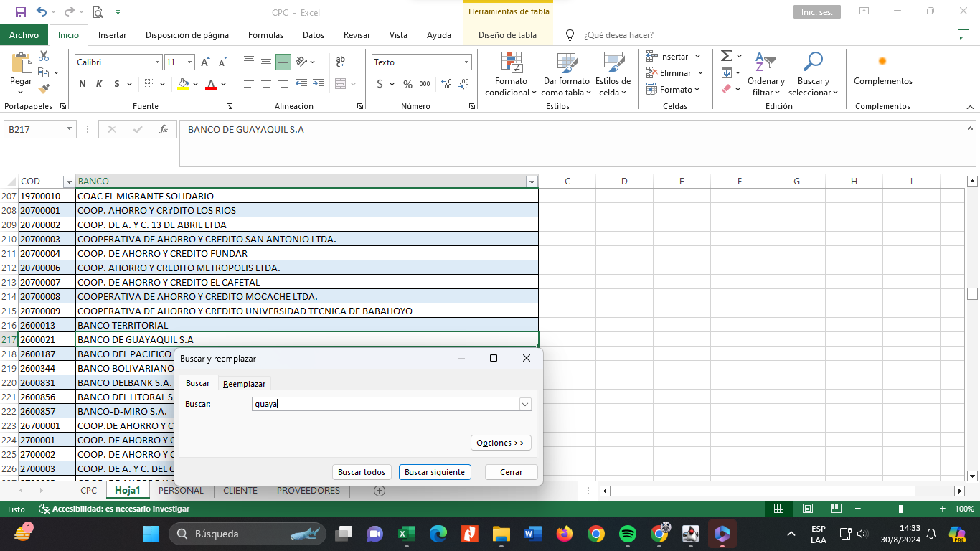The width and height of the screenshot is (980, 551).
Task: Toggle italic formatting K button
Action: pyautogui.click(x=99, y=84)
